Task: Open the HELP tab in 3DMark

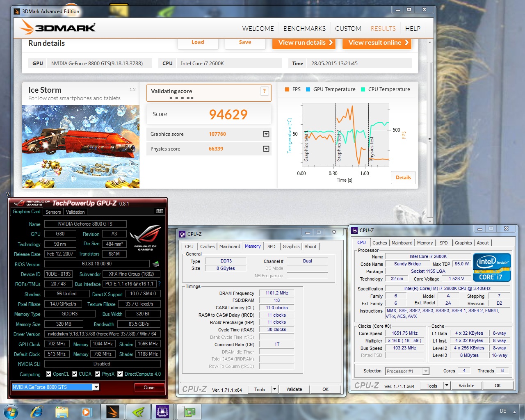Action: (413, 28)
